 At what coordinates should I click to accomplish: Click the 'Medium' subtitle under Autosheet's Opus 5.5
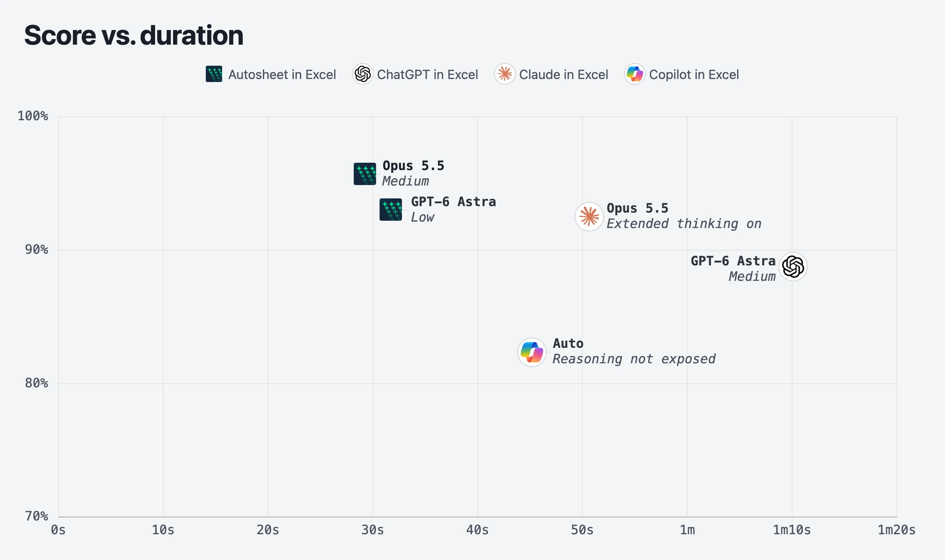(405, 181)
